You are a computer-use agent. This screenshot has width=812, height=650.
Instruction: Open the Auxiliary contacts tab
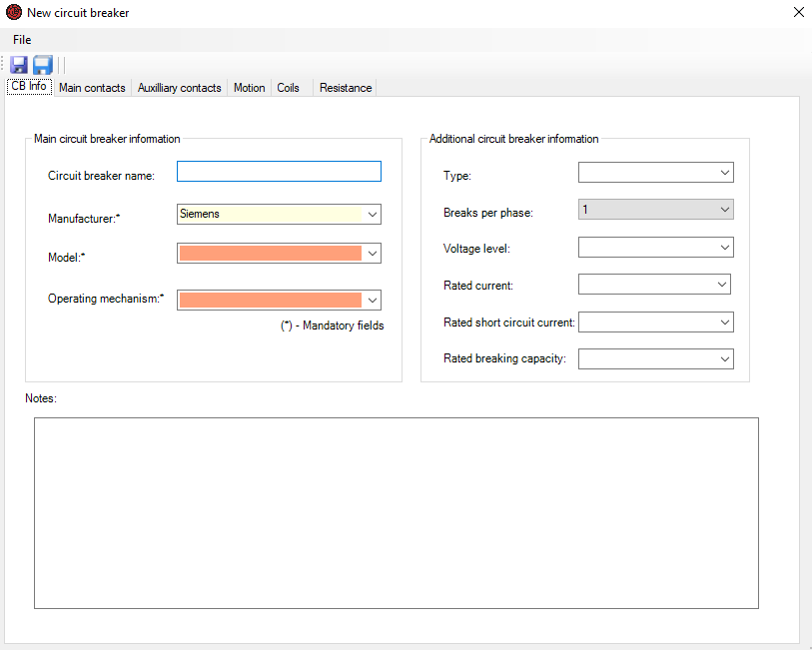click(x=179, y=88)
